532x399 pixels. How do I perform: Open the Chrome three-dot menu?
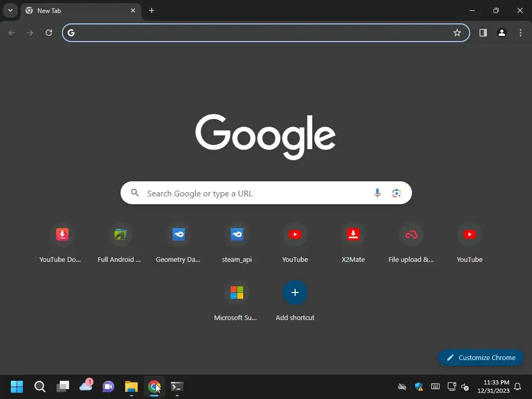point(521,33)
